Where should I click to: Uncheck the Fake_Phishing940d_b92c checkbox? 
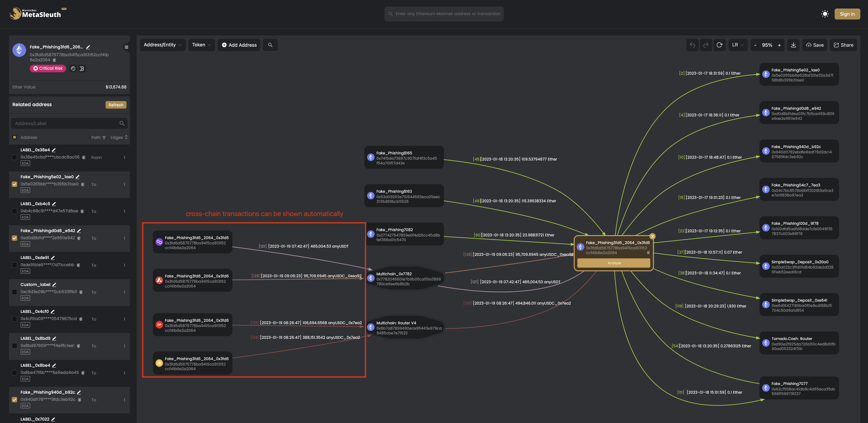[x=14, y=400]
